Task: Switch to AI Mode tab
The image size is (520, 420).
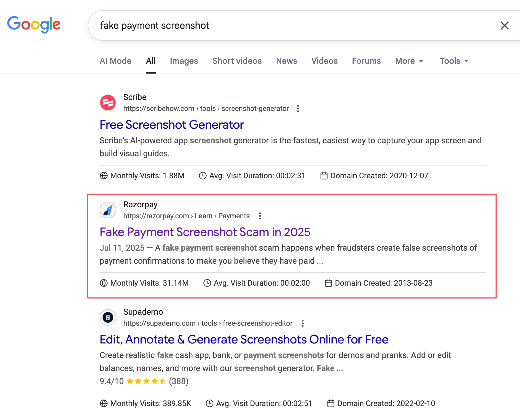Action: point(116,61)
